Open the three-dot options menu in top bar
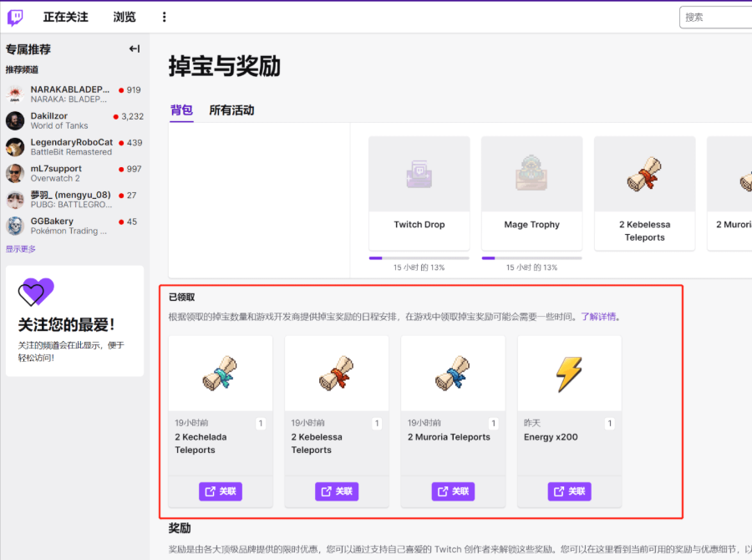Image resolution: width=752 pixels, height=560 pixels. point(164,16)
